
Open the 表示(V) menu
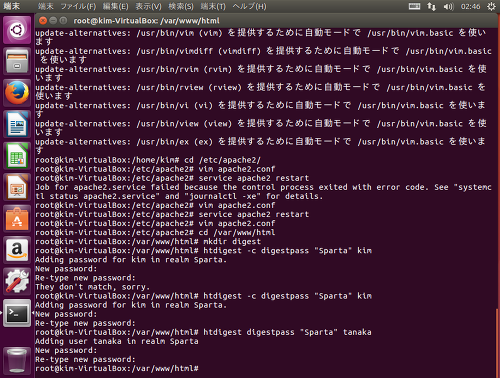point(148,6)
